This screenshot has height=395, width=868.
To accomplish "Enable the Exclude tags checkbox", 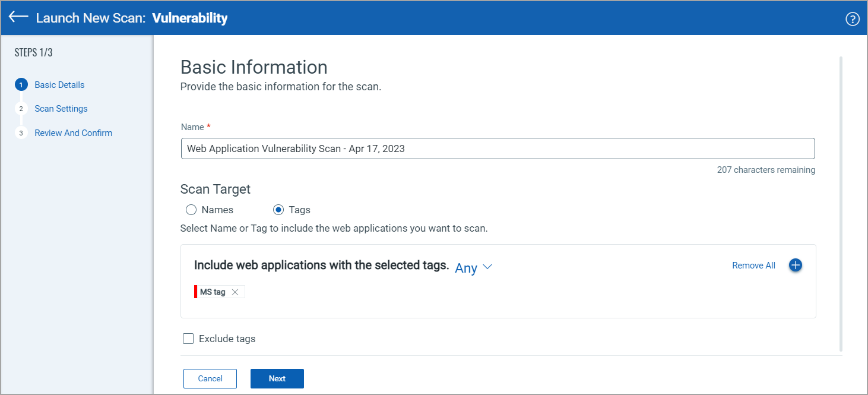I will point(188,339).
